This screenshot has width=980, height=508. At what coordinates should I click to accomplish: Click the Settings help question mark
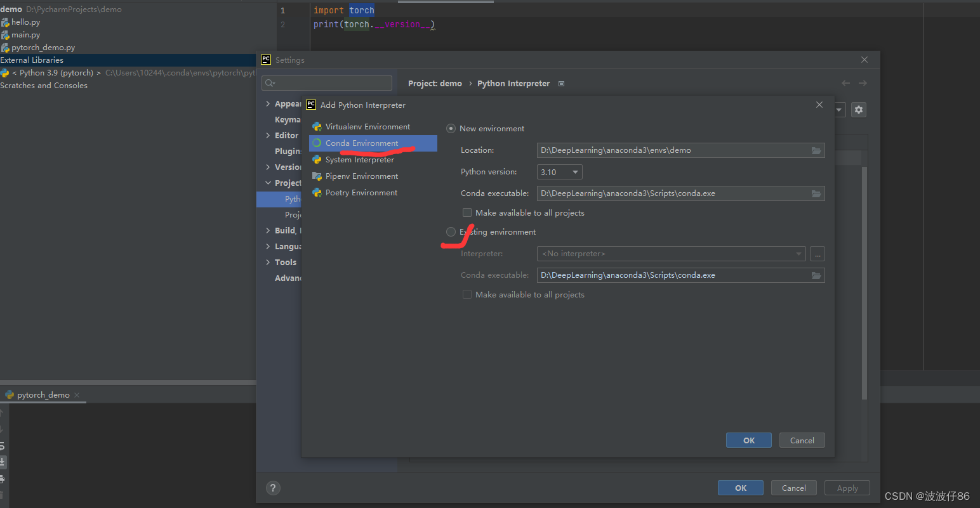pyautogui.click(x=273, y=488)
